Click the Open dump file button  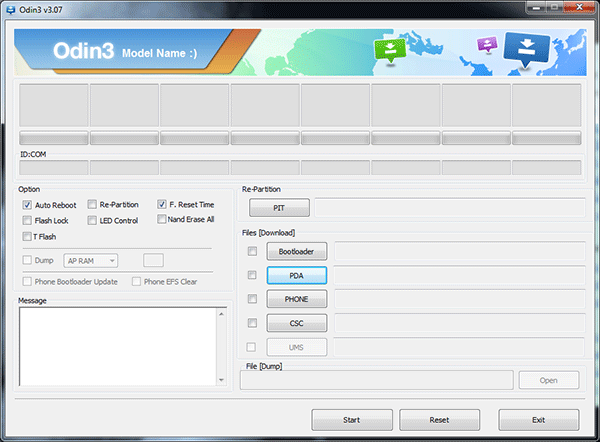click(549, 380)
